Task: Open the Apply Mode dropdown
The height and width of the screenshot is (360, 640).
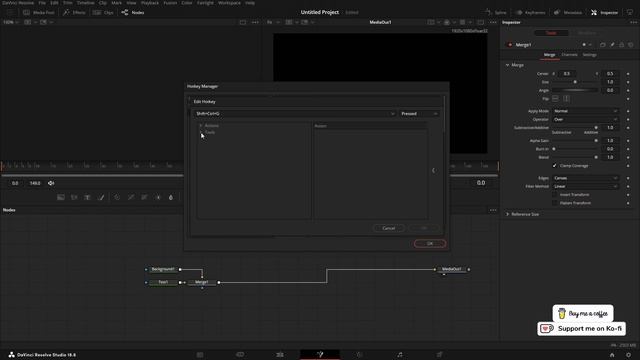Action: click(x=586, y=111)
